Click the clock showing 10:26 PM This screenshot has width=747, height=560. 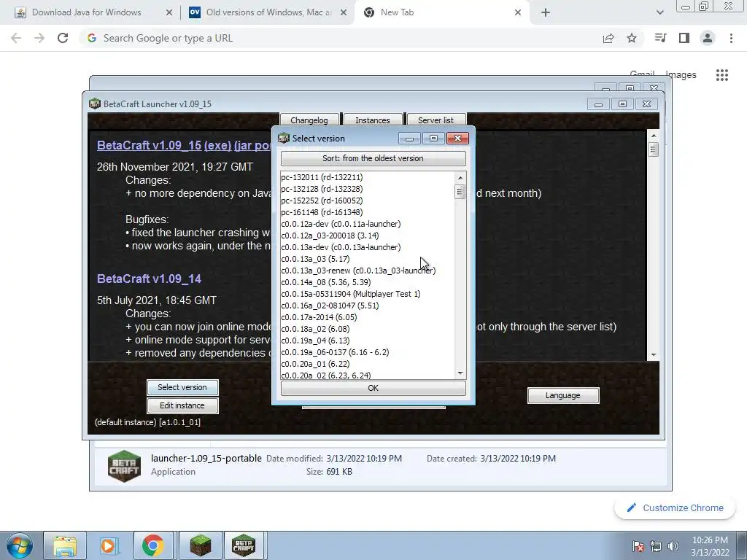[710, 540]
